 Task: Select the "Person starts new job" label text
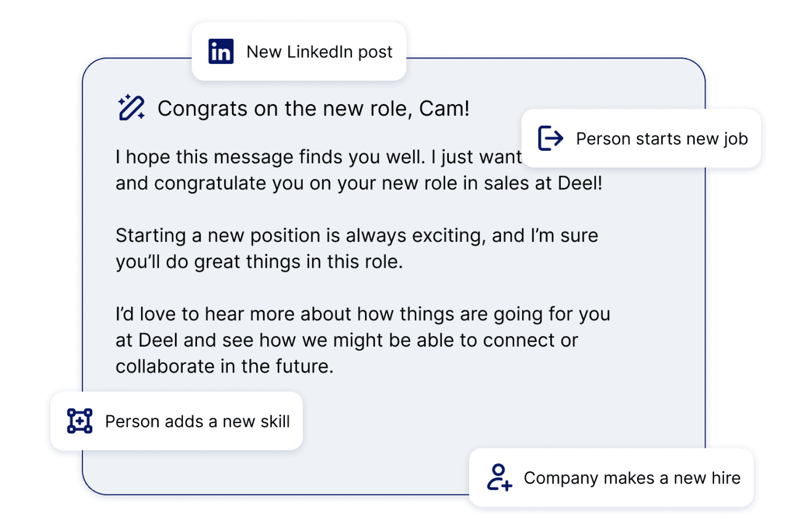662,139
